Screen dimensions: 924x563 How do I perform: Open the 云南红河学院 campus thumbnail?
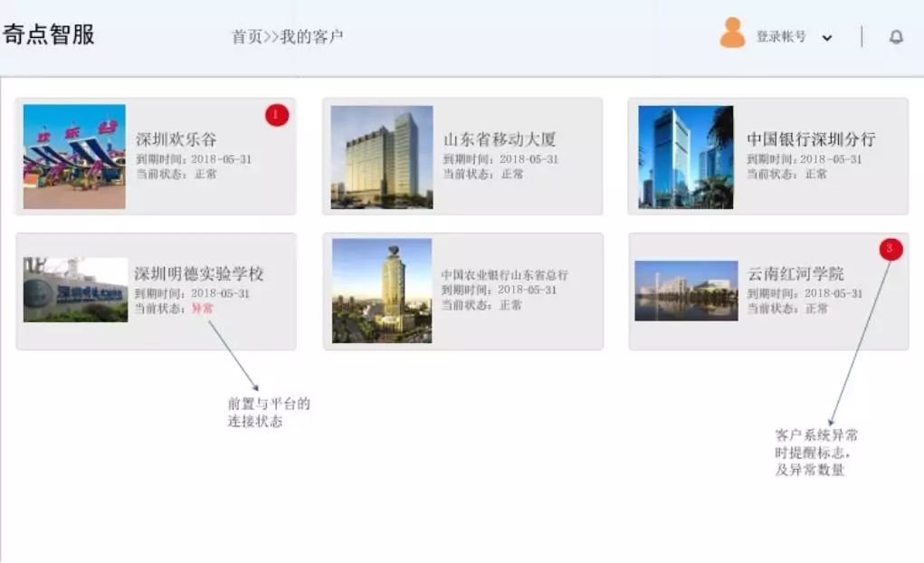pos(686,291)
